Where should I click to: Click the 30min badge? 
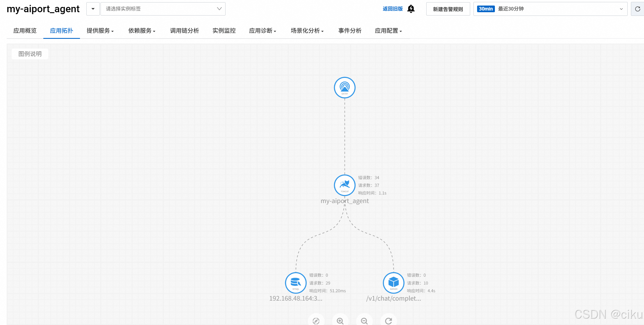[x=486, y=9]
